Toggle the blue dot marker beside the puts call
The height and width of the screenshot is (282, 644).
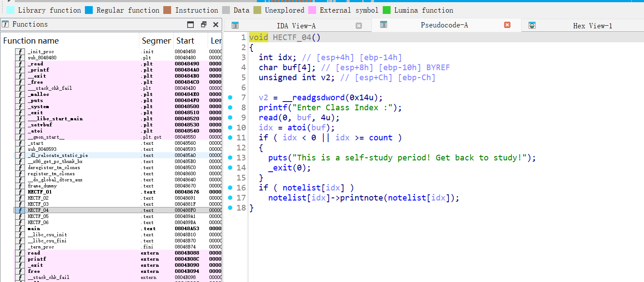230,157
